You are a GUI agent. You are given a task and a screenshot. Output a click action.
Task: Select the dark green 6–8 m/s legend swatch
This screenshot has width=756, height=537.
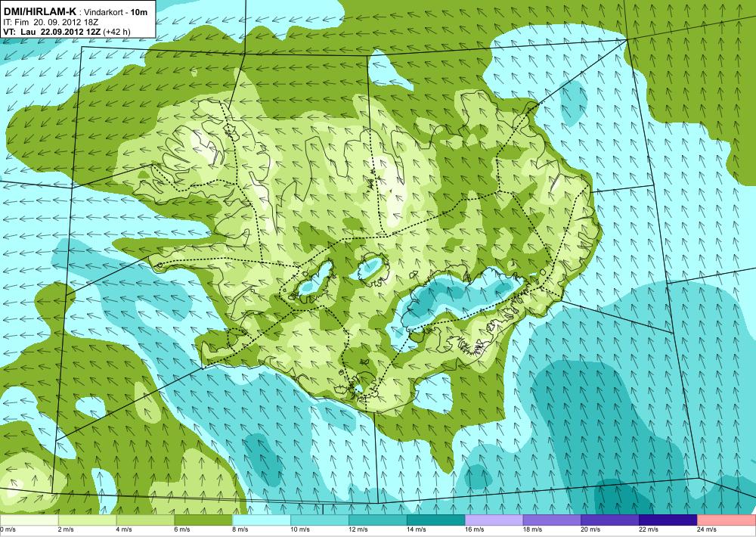(x=203, y=520)
